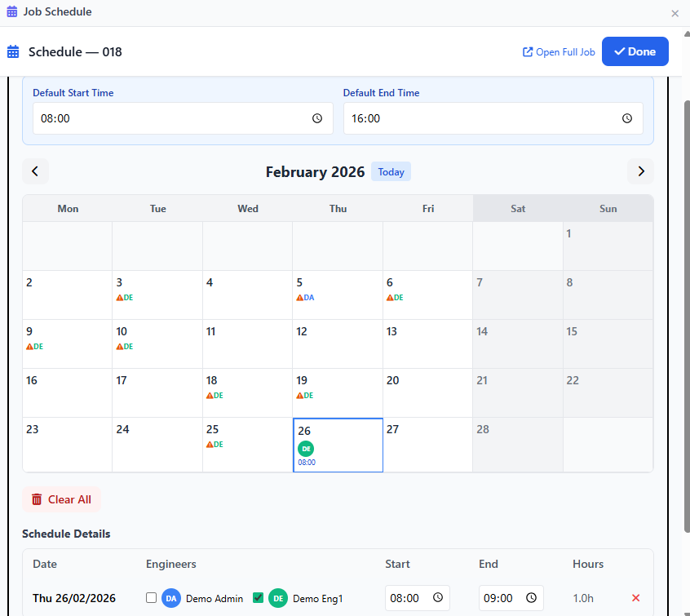Click the February 2026 month title
The image size is (690, 616).
click(315, 171)
